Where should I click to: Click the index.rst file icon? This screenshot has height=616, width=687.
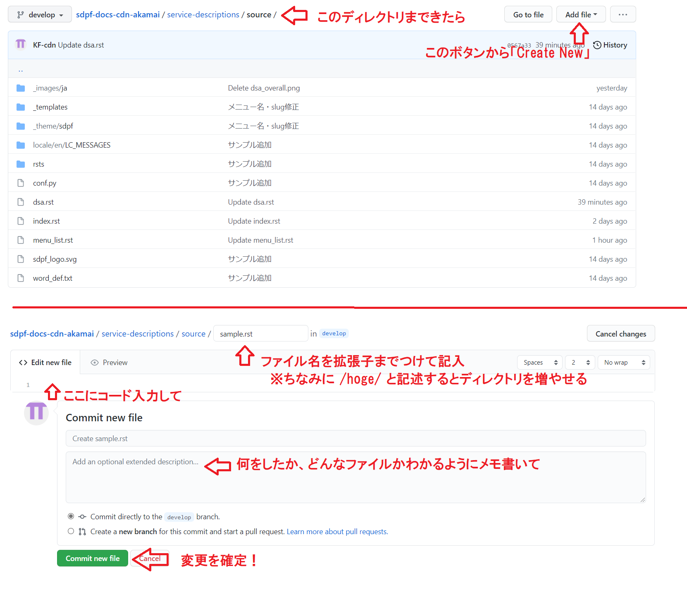tap(21, 221)
